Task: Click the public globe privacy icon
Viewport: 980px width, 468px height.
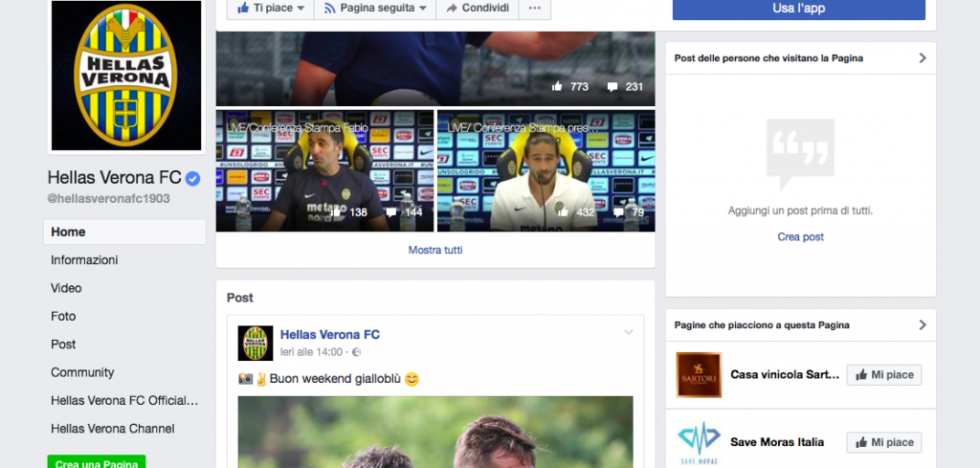Action: [x=356, y=352]
